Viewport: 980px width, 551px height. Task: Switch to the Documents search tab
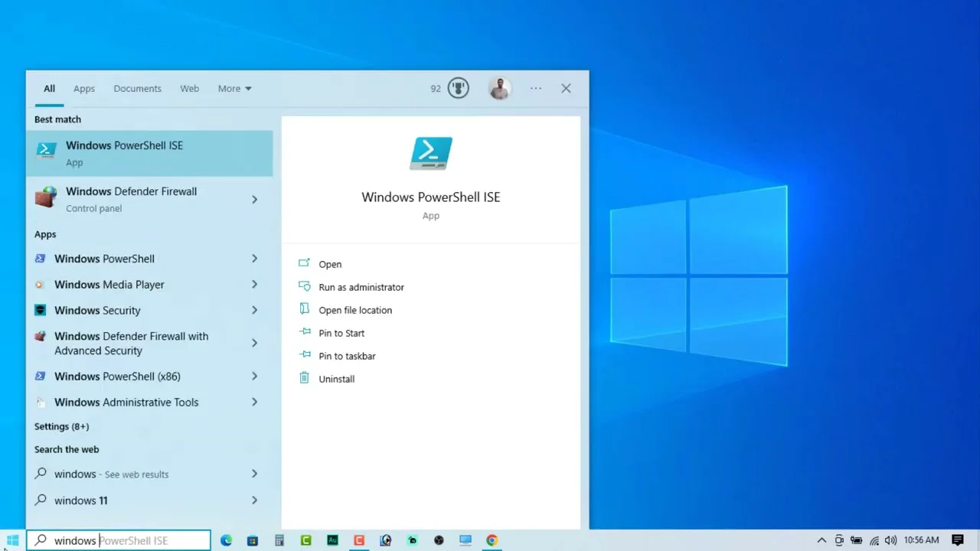click(x=137, y=89)
